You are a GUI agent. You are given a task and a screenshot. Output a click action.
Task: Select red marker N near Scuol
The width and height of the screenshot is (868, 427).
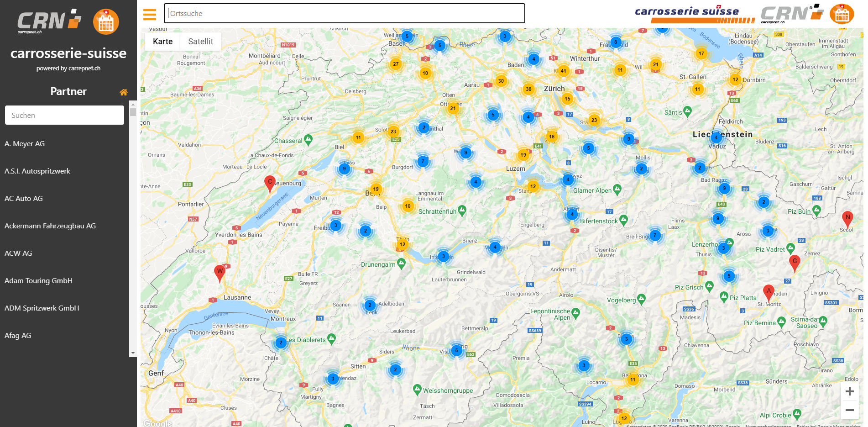coord(847,218)
